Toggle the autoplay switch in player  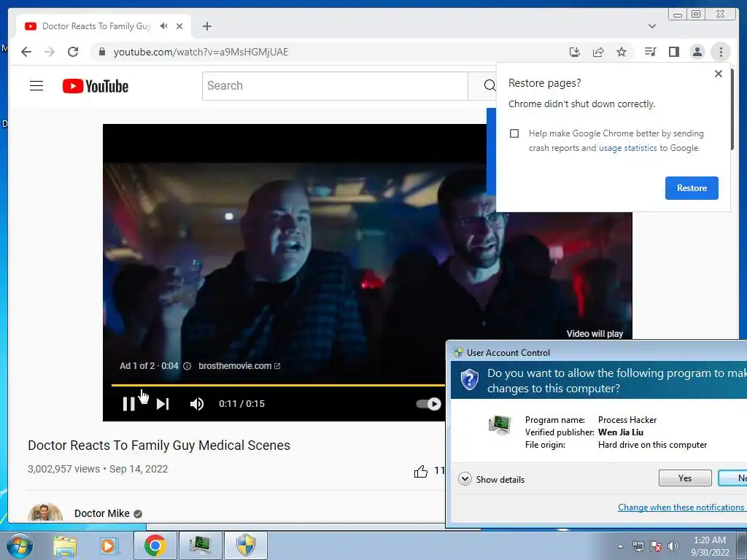click(x=428, y=404)
